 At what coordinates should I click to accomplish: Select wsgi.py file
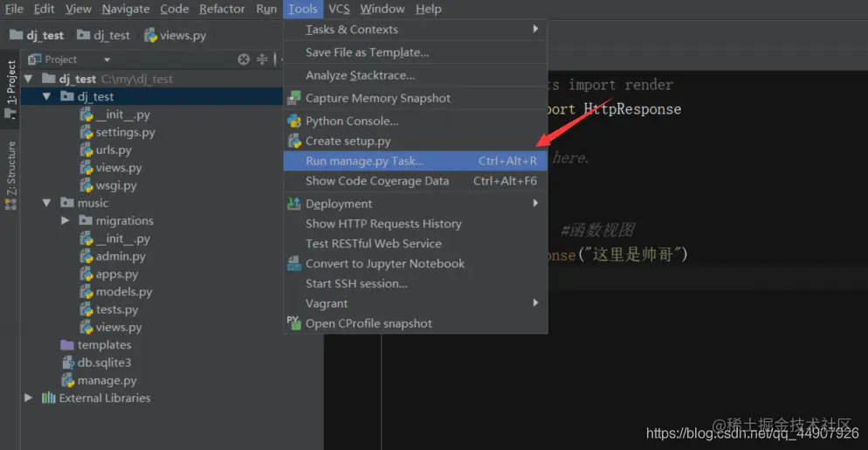click(108, 185)
